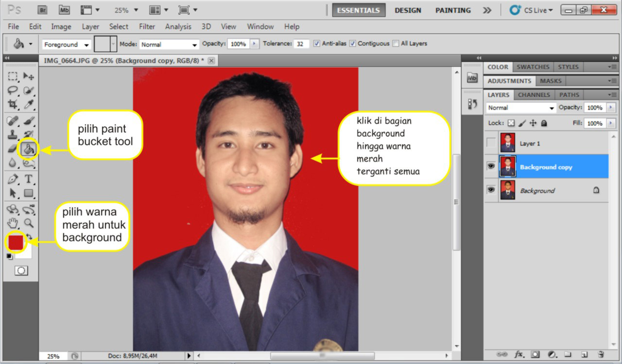The width and height of the screenshot is (622, 364).
Task: Toggle lock position icon in Layers
Action: click(x=533, y=123)
